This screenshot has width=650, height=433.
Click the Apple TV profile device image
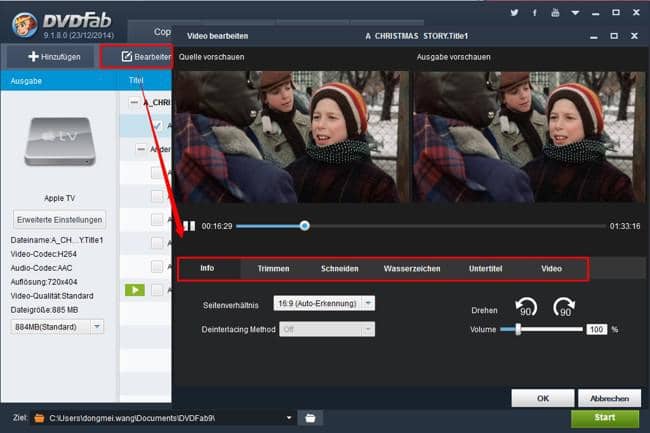coord(60,141)
